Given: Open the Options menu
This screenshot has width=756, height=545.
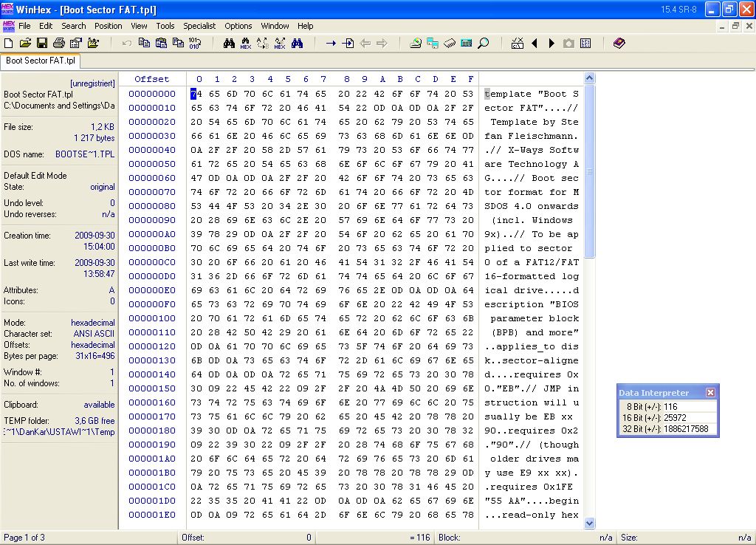Looking at the screenshot, I should pos(238,26).
